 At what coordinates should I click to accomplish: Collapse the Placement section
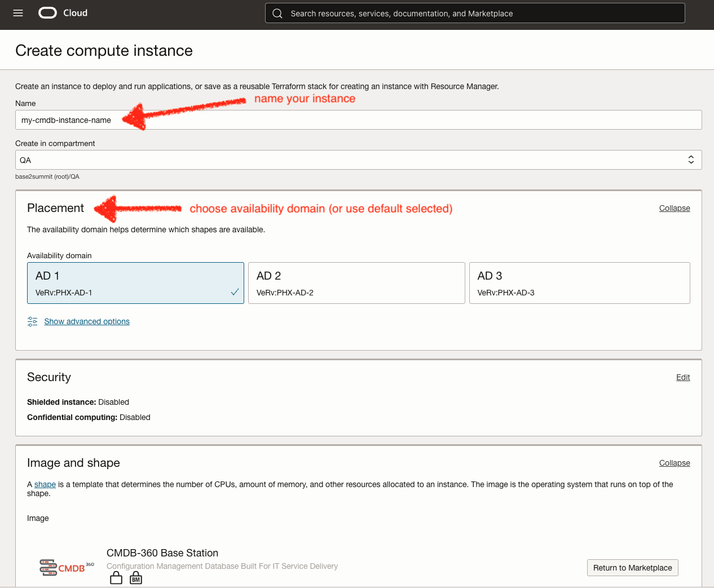pos(675,208)
